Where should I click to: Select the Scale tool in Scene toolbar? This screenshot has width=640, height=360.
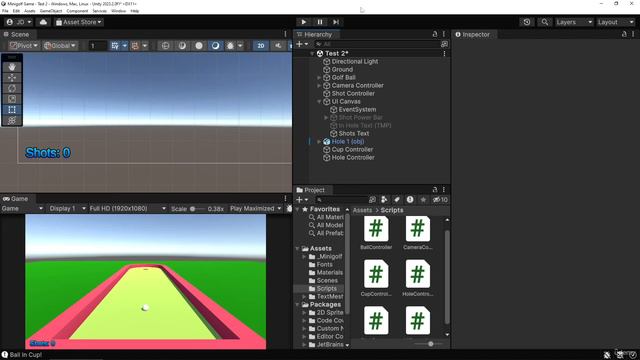(12, 99)
